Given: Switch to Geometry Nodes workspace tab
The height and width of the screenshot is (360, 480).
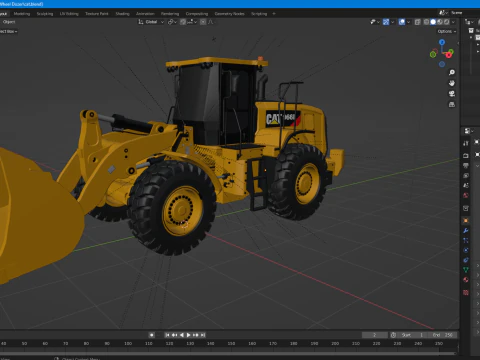Looking at the screenshot, I should point(229,14).
